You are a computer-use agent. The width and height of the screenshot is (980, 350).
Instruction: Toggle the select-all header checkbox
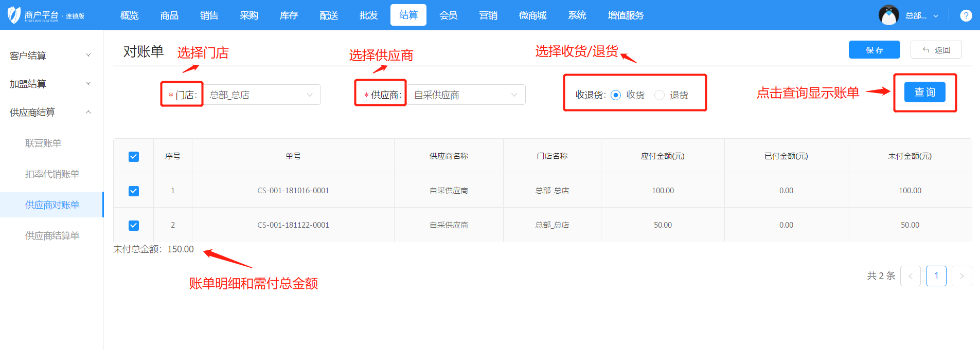pos(134,156)
